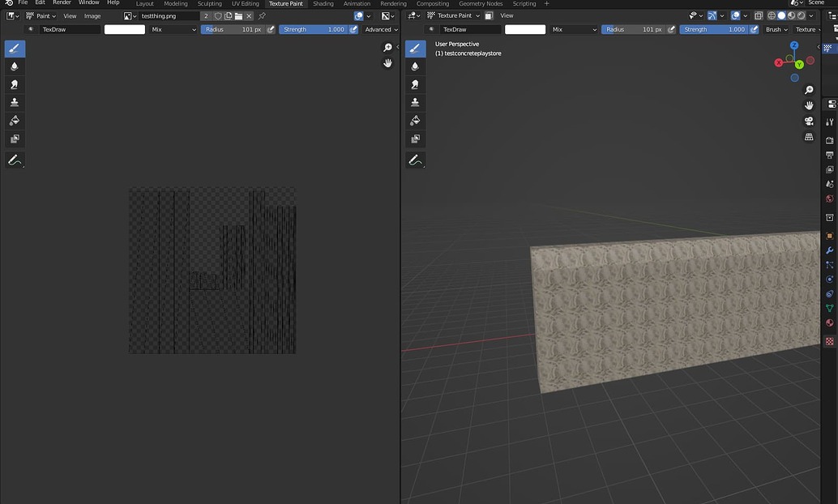Click pan hand icon in 3D viewport
838x504 pixels.
pos(809,105)
